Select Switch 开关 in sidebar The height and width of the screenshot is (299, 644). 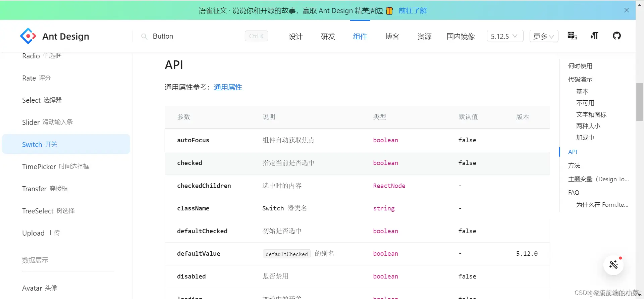(x=66, y=144)
